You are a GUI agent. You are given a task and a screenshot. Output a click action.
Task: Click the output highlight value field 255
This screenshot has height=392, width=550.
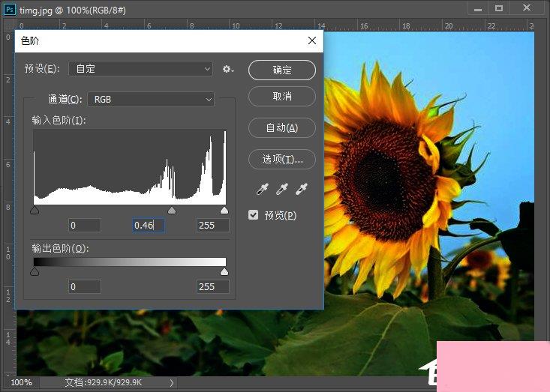212,287
